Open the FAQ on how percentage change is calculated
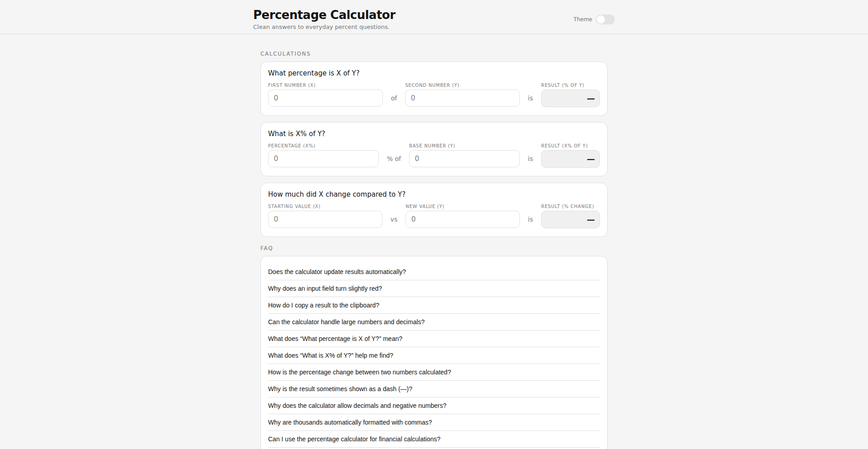868x449 pixels. pos(359,372)
